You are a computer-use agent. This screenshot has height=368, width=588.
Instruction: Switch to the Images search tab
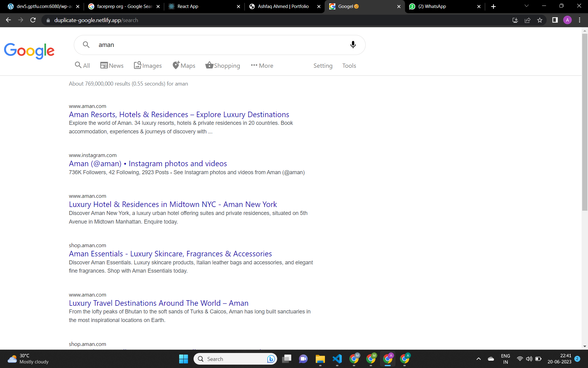[x=148, y=65]
